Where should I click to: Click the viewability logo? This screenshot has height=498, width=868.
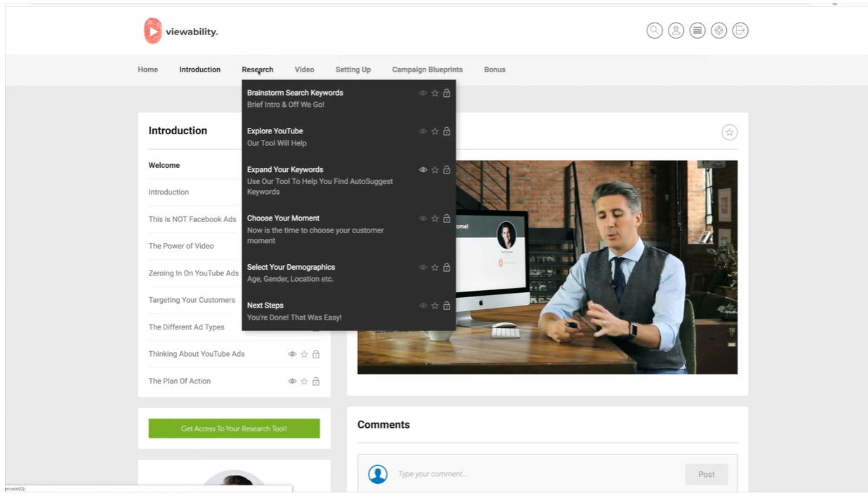pos(180,31)
